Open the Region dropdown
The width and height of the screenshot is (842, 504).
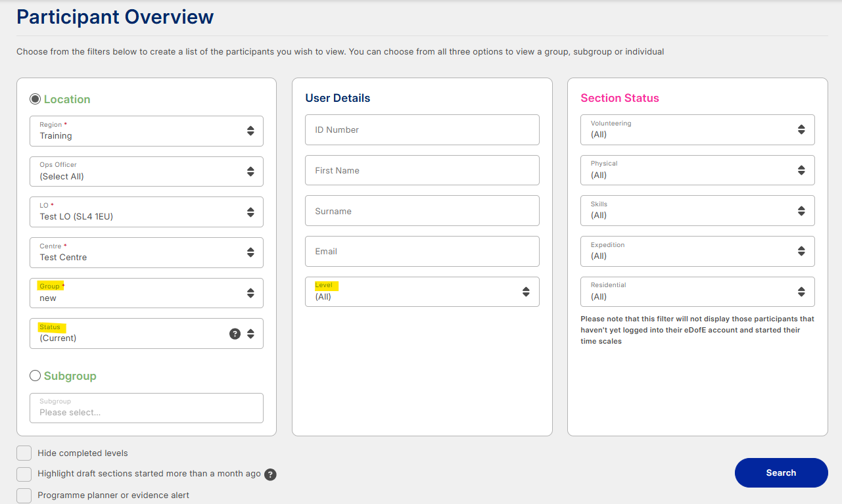click(146, 131)
